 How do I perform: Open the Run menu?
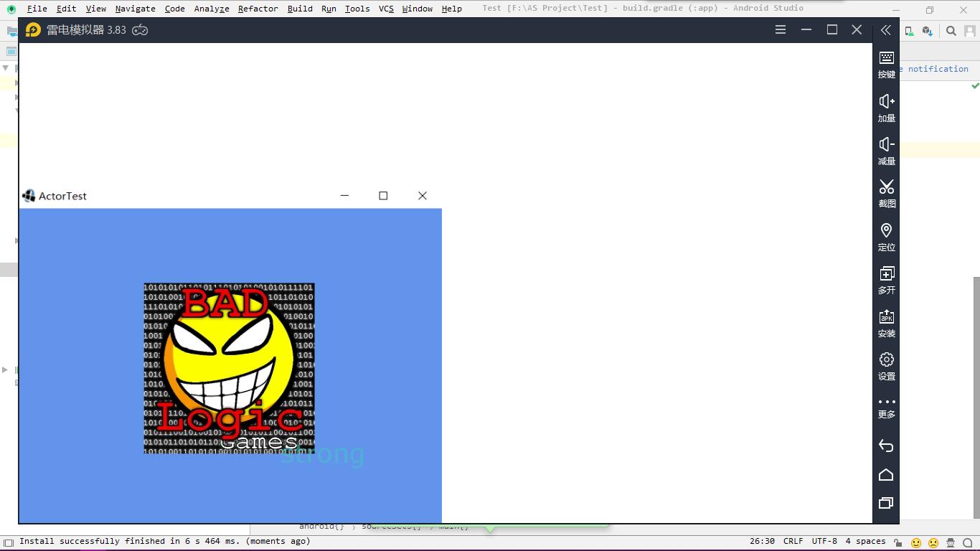329,9
